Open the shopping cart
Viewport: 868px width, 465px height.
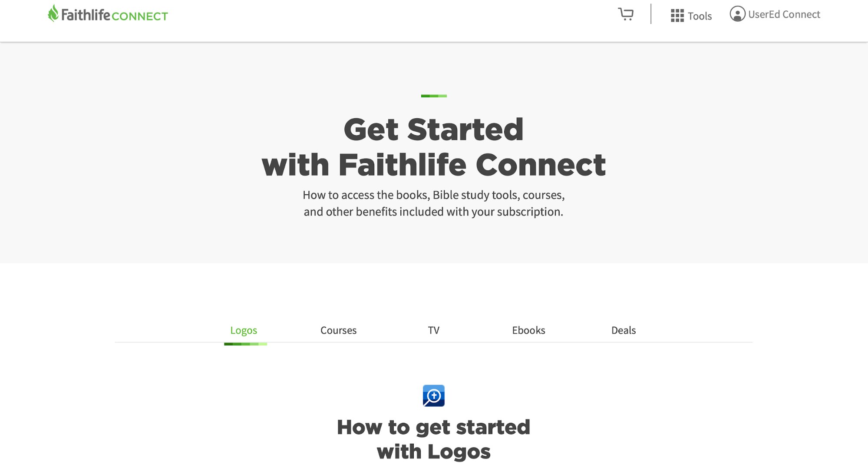click(626, 14)
